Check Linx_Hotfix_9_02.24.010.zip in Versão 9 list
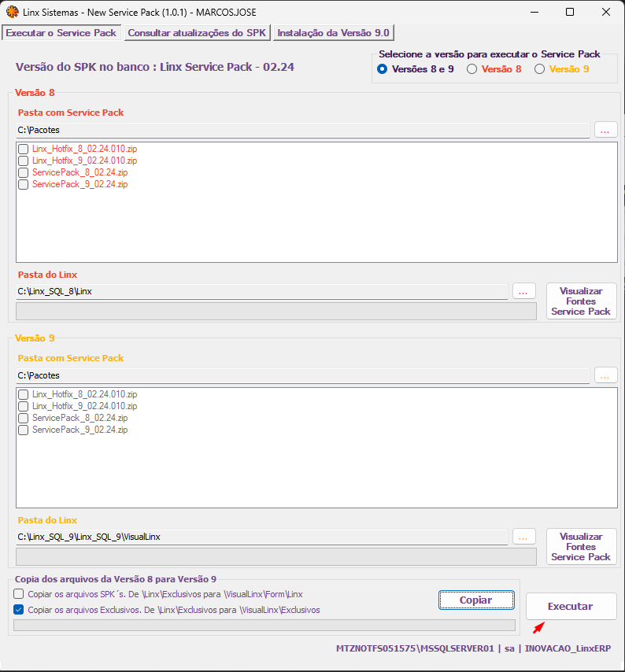625x672 pixels. pyautogui.click(x=23, y=406)
